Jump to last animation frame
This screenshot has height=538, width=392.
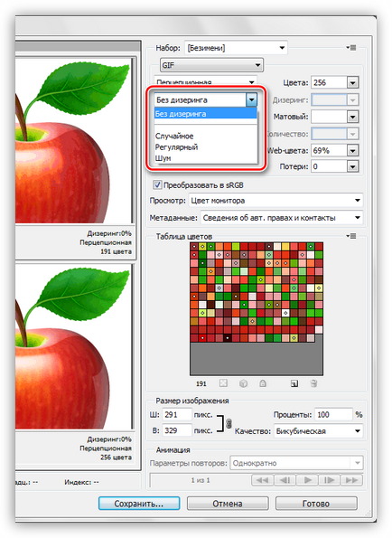click(x=351, y=480)
